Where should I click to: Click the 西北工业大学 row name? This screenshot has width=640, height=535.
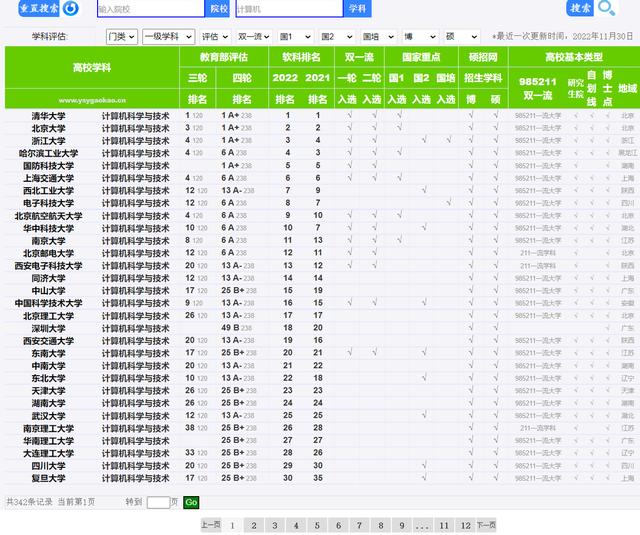49,191
